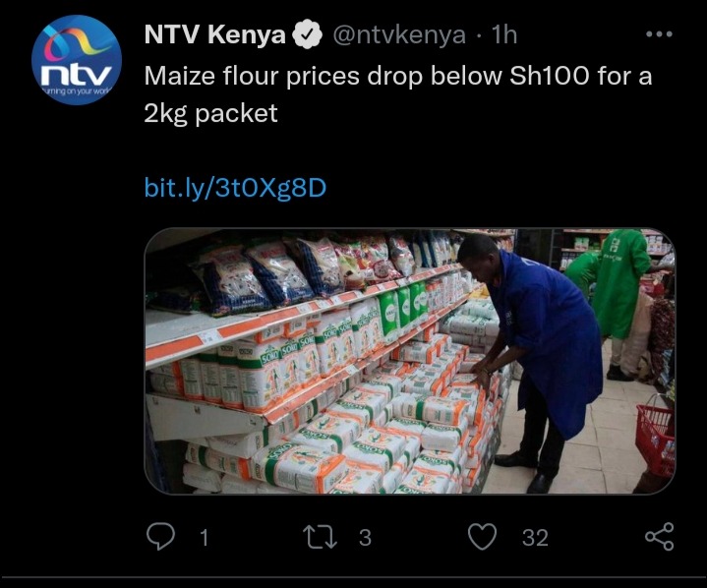Viewport: 707px width, 588px height.
Task: Click the '2kg packet' tweet text line
Action: [211, 113]
